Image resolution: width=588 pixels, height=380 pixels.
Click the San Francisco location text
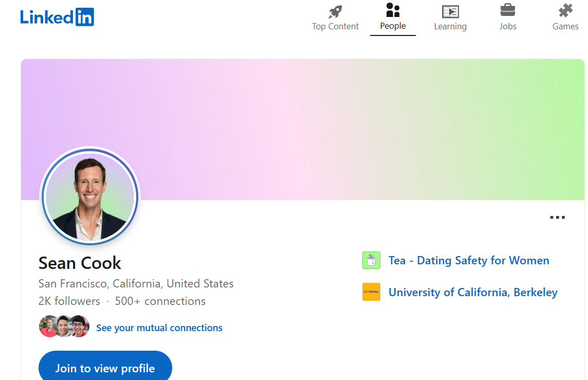(x=136, y=284)
